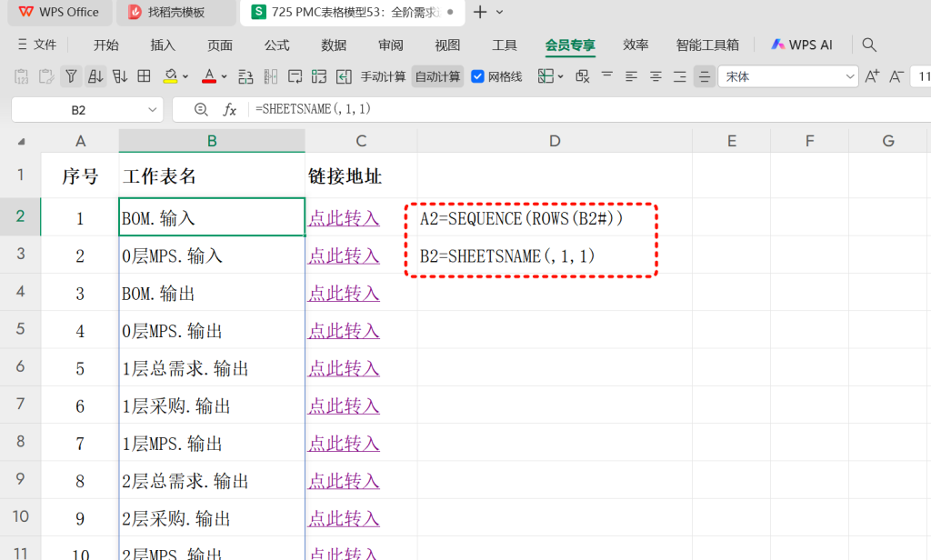Viewport: 931px width, 560px height.
Task: Click the sort descending icon
Action: click(120, 76)
